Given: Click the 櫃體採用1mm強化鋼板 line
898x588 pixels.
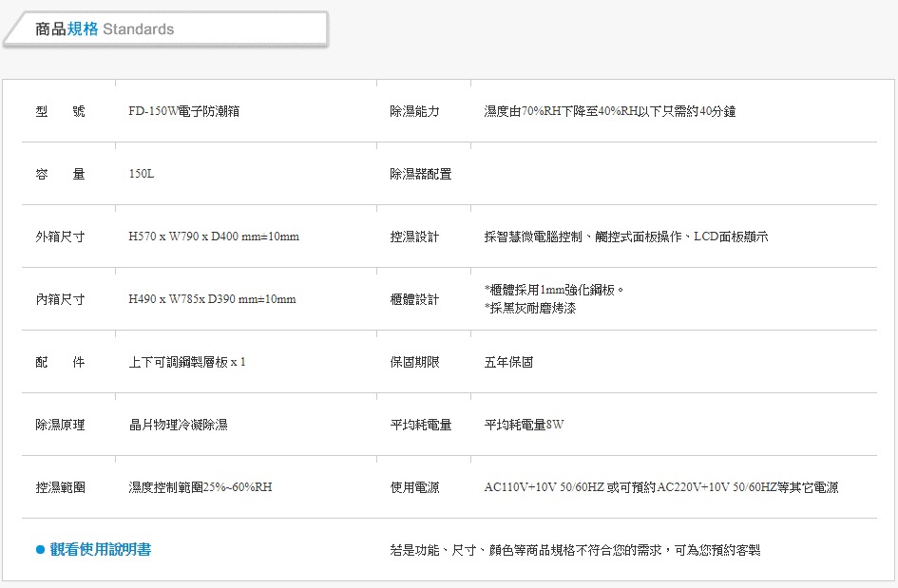Looking at the screenshot, I should pyautogui.click(x=553, y=289).
